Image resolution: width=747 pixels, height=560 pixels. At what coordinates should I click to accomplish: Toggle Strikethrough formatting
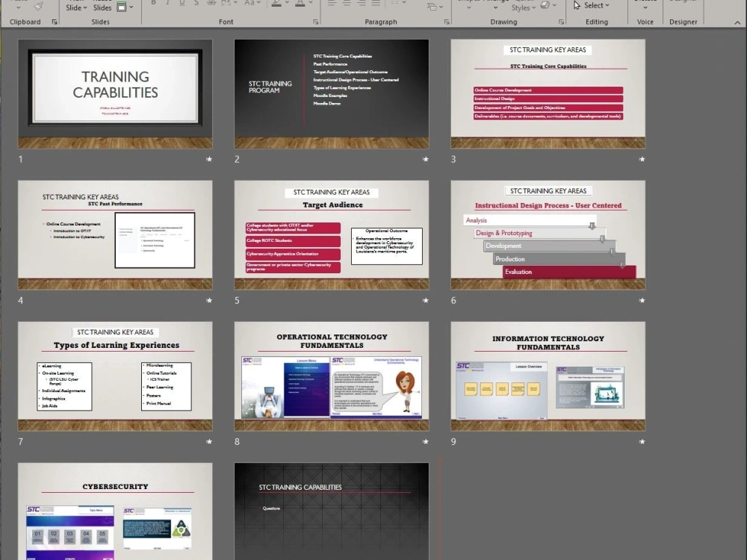pyautogui.click(x=211, y=3)
